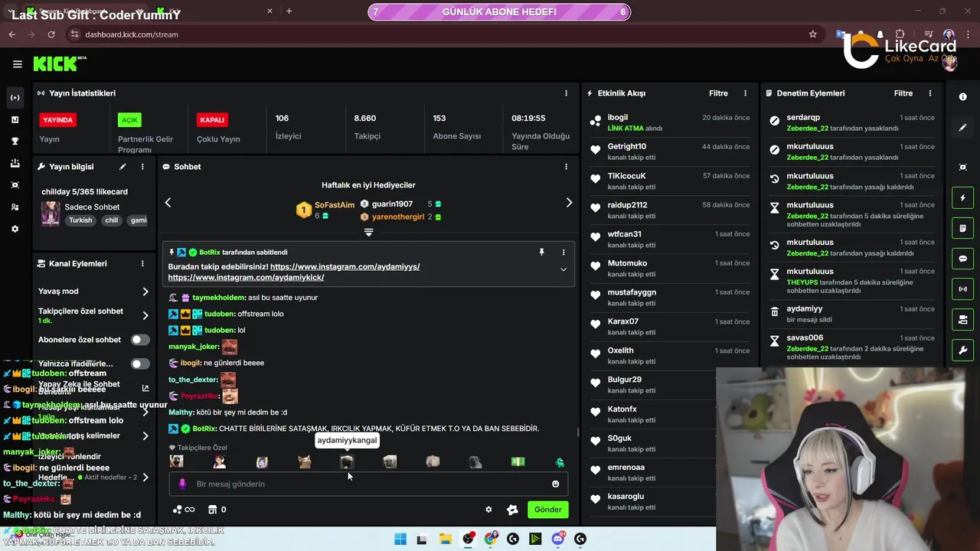The width and height of the screenshot is (980, 551).
Task: Go to next top gifters slide
Action: (x=569, y=203)
